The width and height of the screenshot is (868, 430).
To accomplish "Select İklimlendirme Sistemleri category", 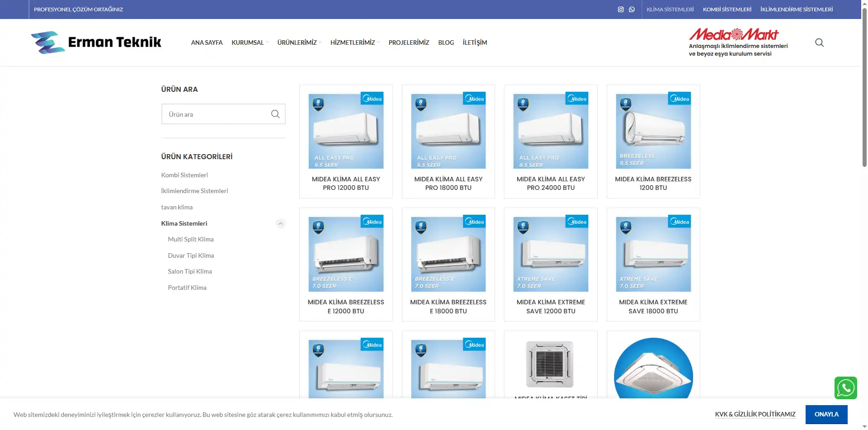I will pyautogui.click(x=194, y=191).
